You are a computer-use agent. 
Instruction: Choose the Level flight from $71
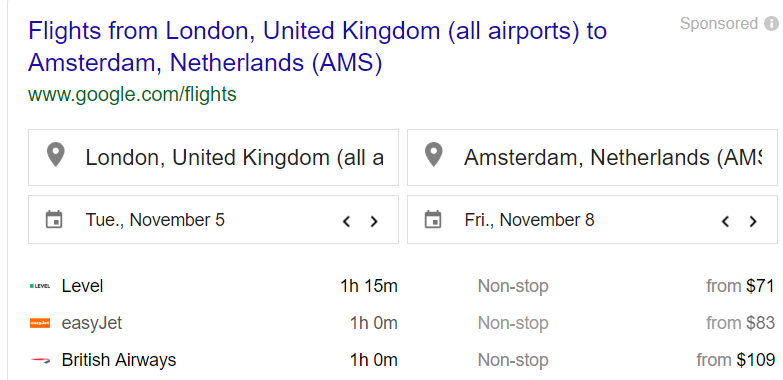(x=402, y=286)
